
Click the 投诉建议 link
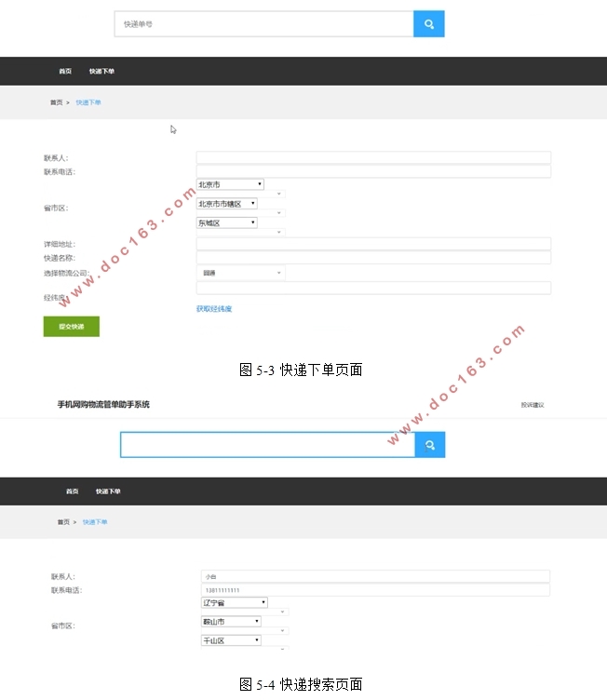pos(533,405)
